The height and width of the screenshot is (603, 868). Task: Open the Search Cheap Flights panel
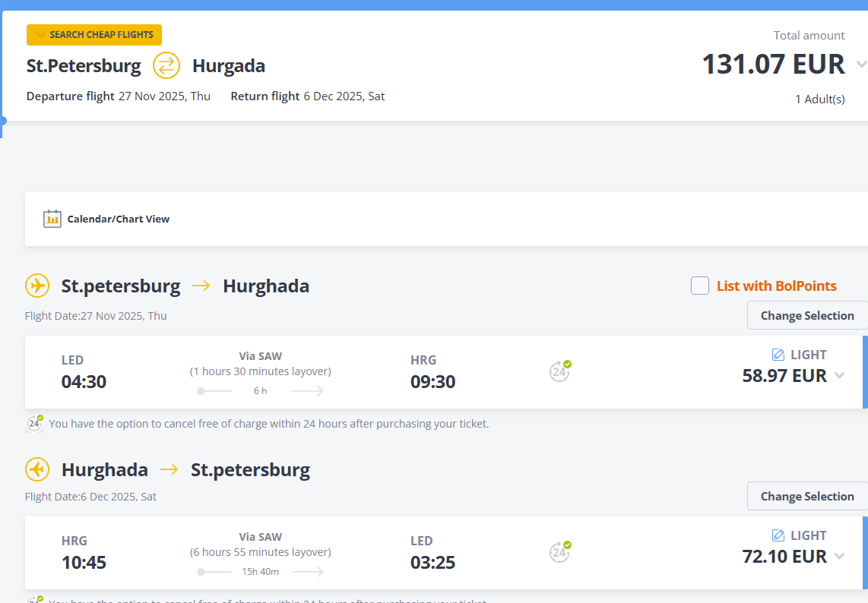pyautogui.click(x=94, y=35)
